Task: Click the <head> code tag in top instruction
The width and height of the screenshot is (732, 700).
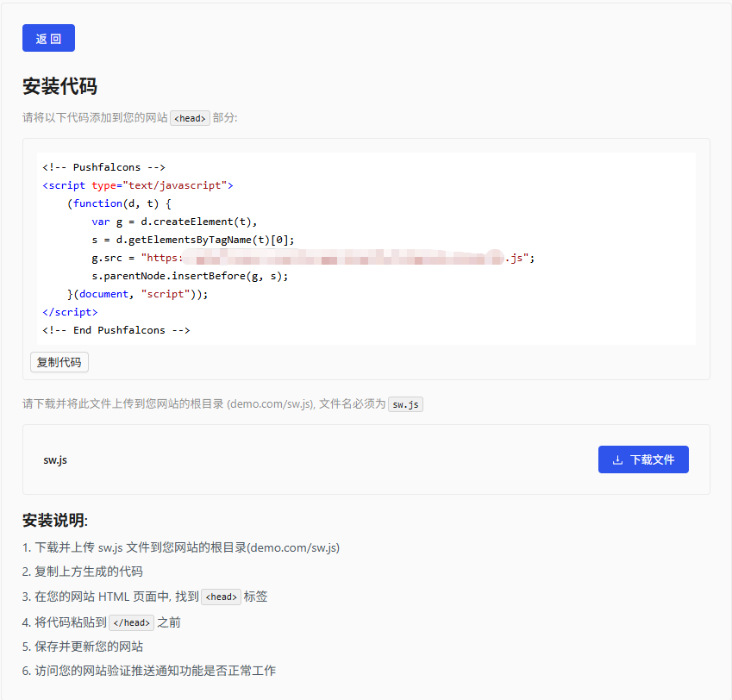Action: pyautogui.click(x=190, y=118)
